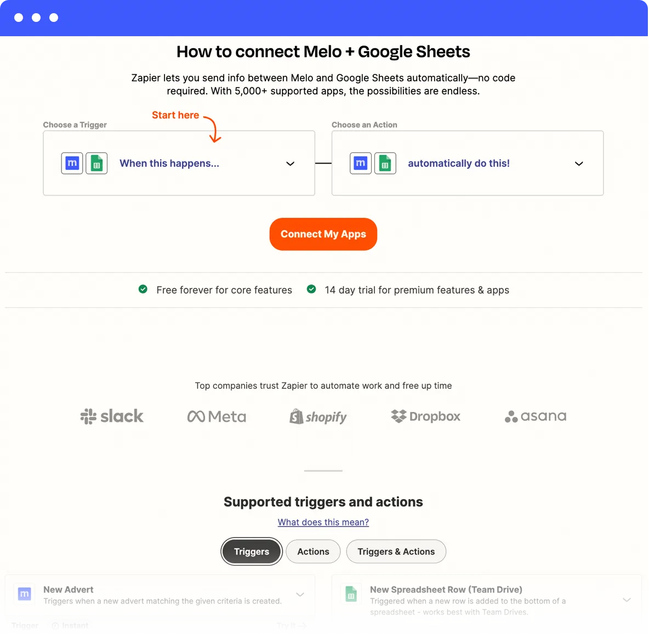Click the Google Sheets icon beside automatically do this

click(385, 163)
